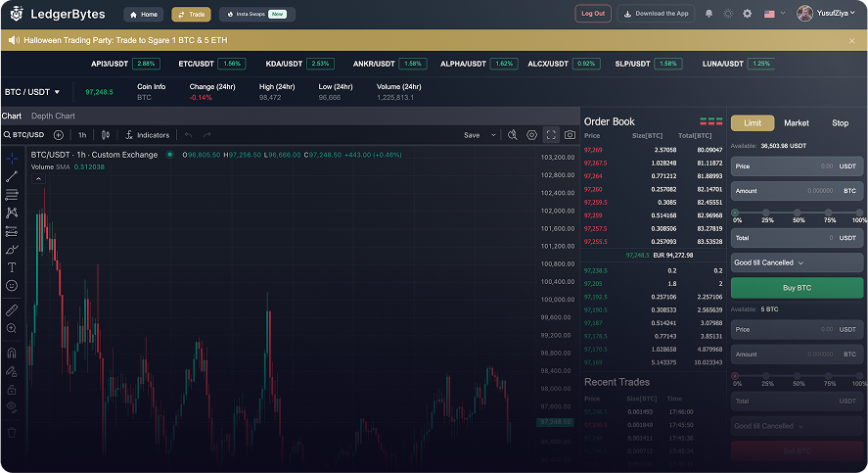Viewport: 868px width, 473px height.
Task: Expand Good till Cancelled dropdown
Action: (x=798, y=262)
